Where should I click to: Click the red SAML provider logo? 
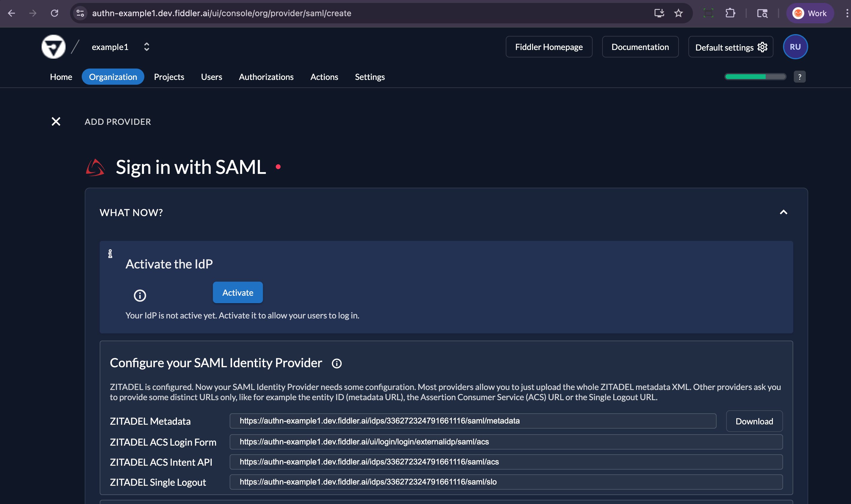[x=95, y=167]
